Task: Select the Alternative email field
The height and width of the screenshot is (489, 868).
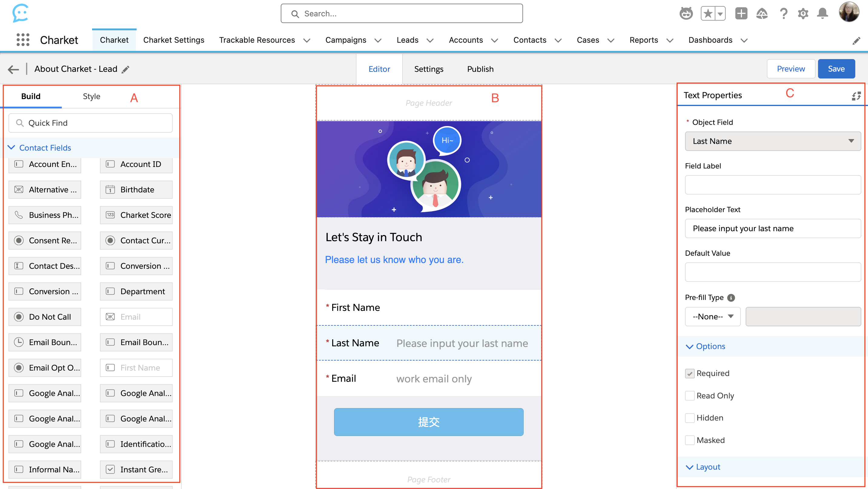Action: pyautogui.click(x=45, y=189)
